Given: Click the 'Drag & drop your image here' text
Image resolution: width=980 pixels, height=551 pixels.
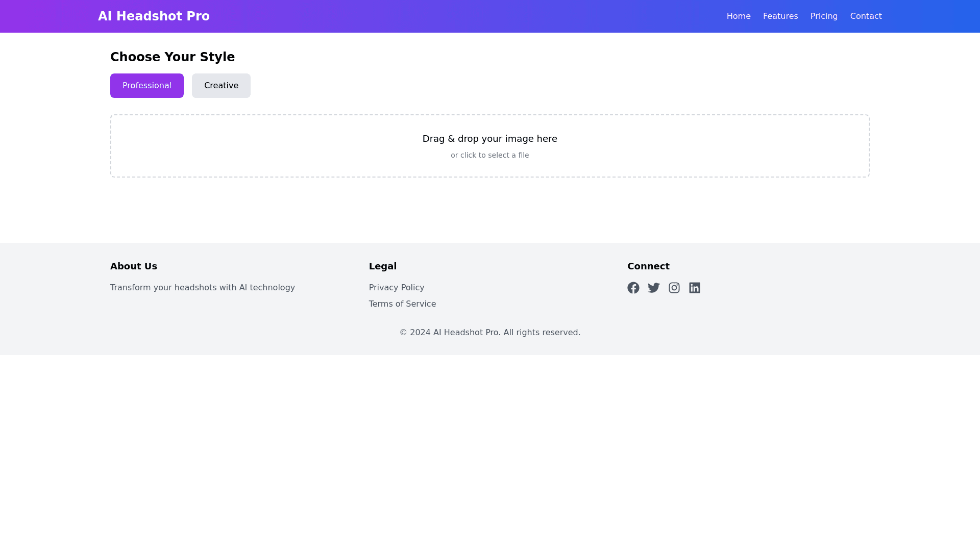Looking at the screenshot, I should click(x=489, y=139).
